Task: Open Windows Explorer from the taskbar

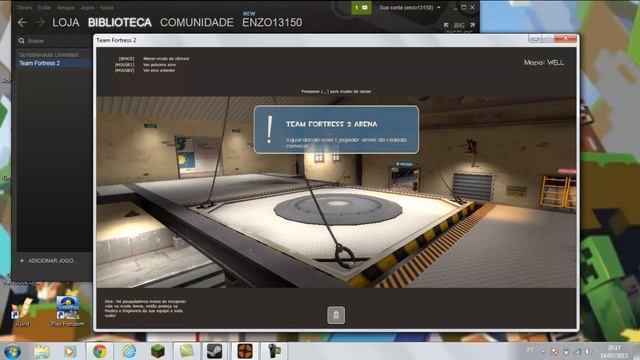Action: [x=42, y=351]
